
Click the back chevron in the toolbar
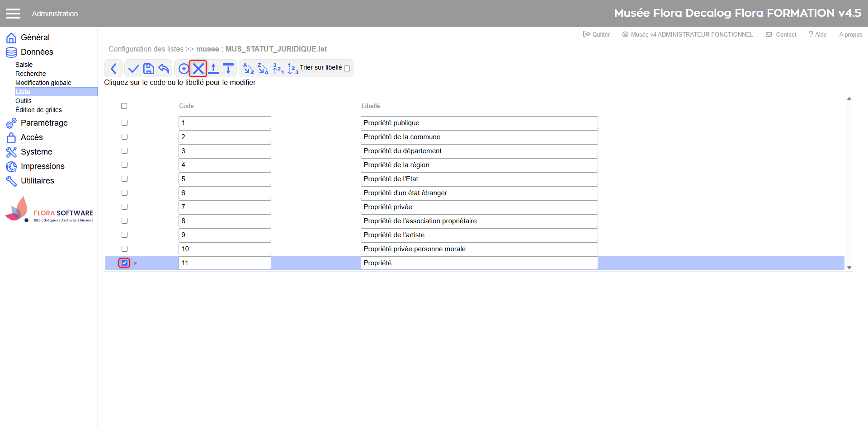tap(113, 69)
